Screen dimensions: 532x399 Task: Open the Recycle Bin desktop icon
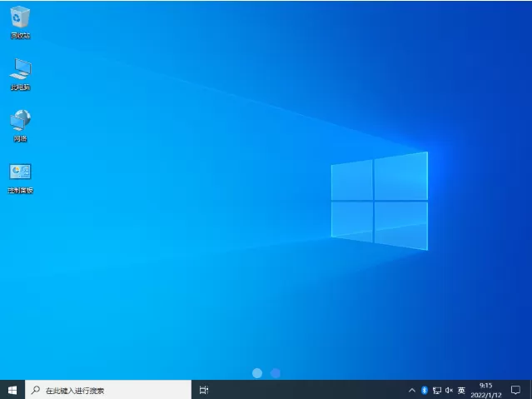(x=20, y=22)
